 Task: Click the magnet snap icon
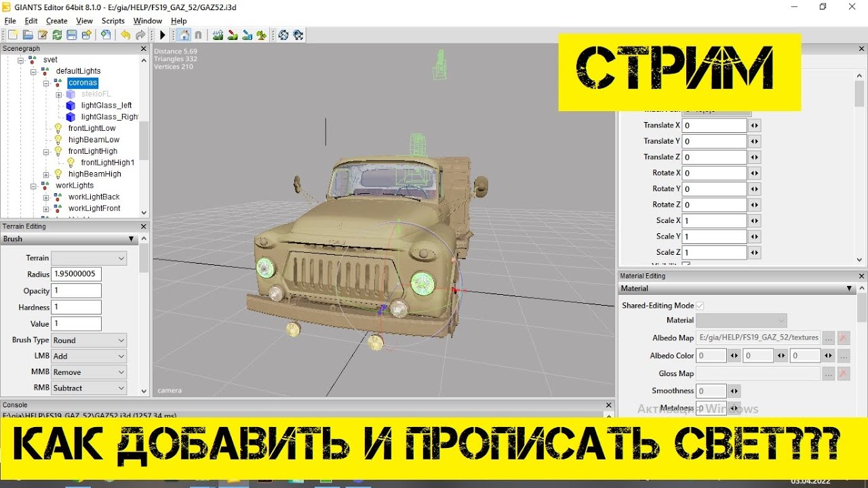pos(198,35)
